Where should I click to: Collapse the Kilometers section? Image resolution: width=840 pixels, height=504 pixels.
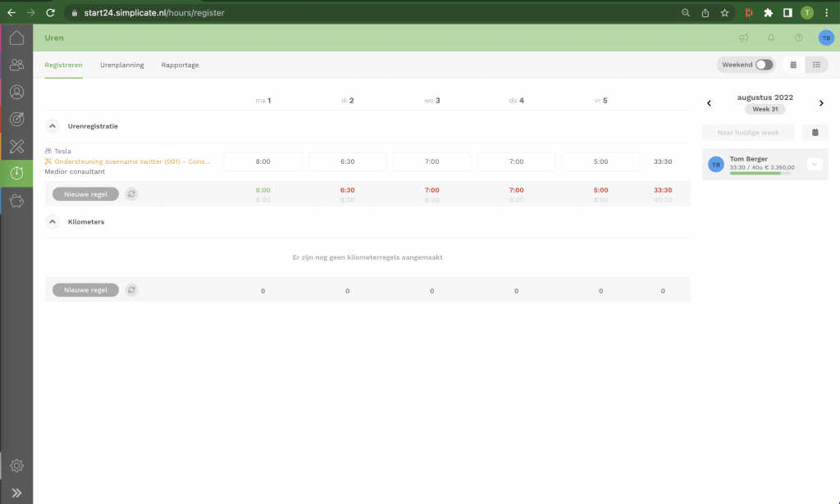52,221
